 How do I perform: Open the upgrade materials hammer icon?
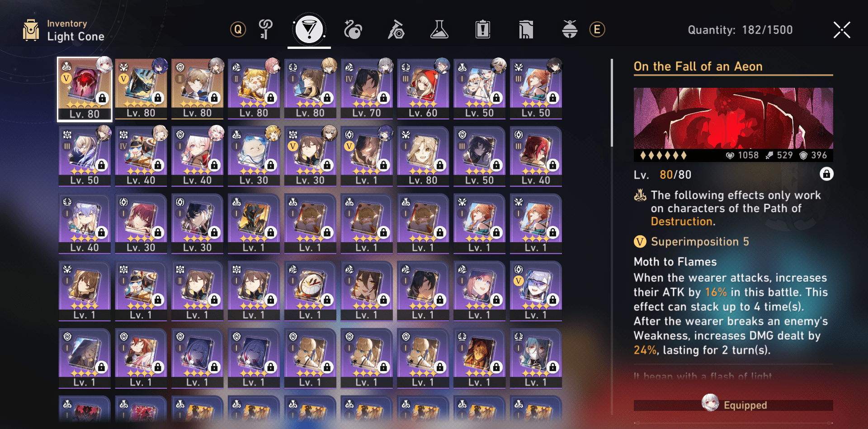click(396, 30)
